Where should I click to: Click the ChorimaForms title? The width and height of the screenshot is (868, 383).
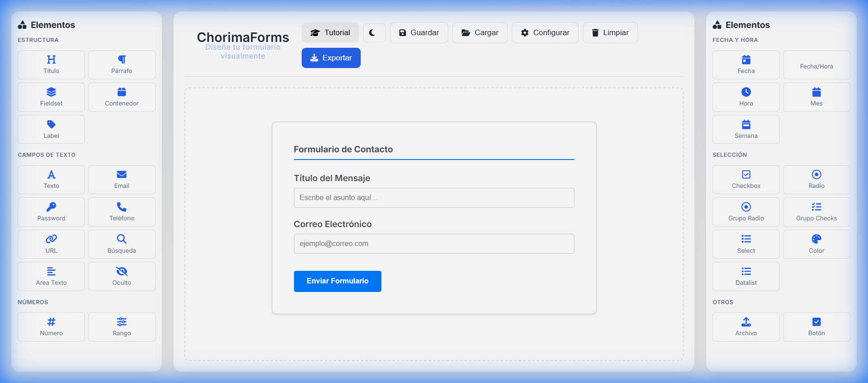(243, 37)
